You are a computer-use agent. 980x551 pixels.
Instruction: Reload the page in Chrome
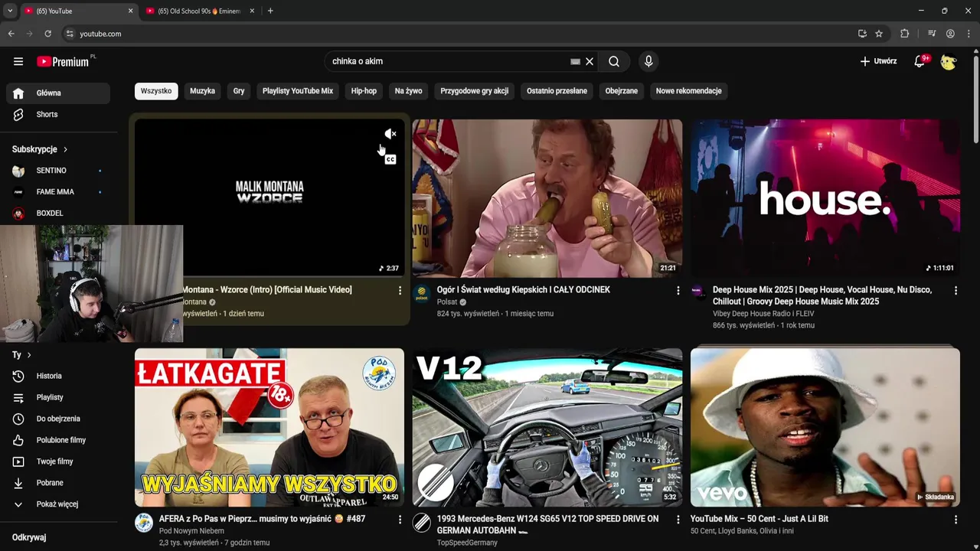pyautogui.click(x=47, y=34)
